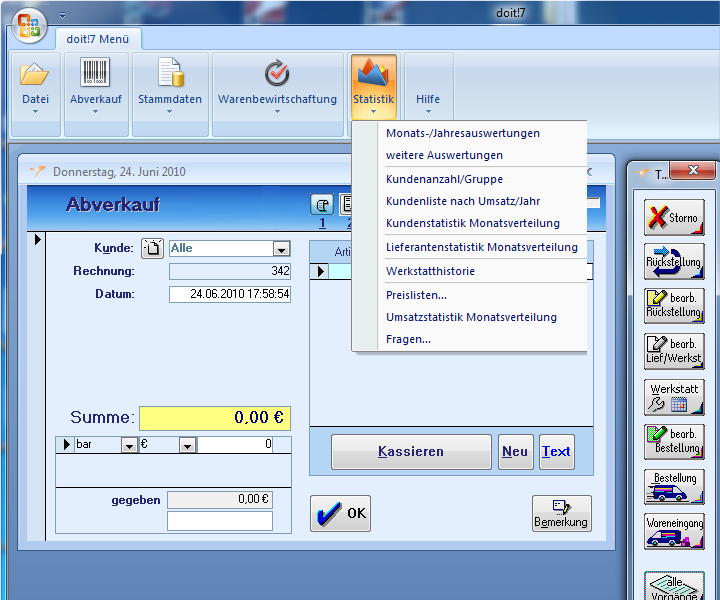Open the Werkstatt wrench and calendar button
The width and height of the screenshot is (720, 600).
point(674,397)
